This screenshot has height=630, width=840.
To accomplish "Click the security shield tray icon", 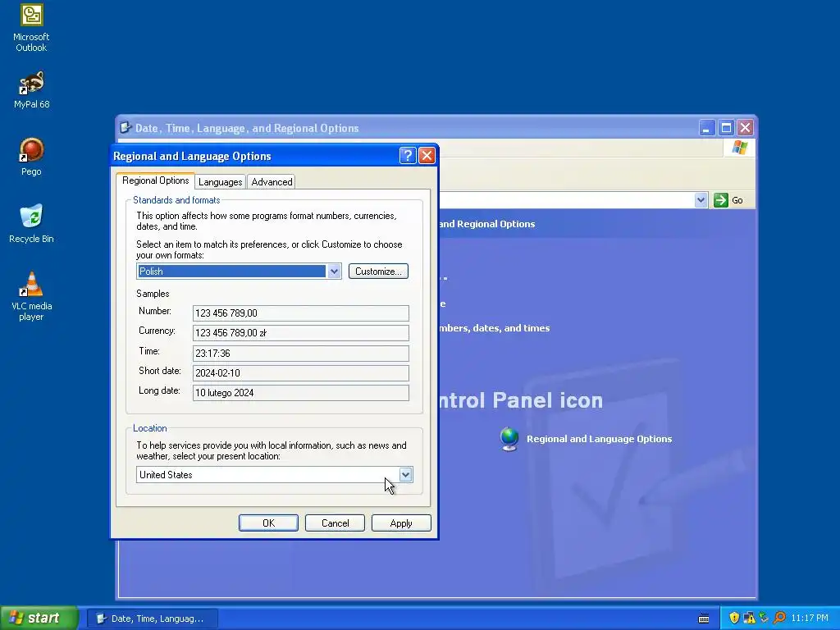I will (734, 618).
